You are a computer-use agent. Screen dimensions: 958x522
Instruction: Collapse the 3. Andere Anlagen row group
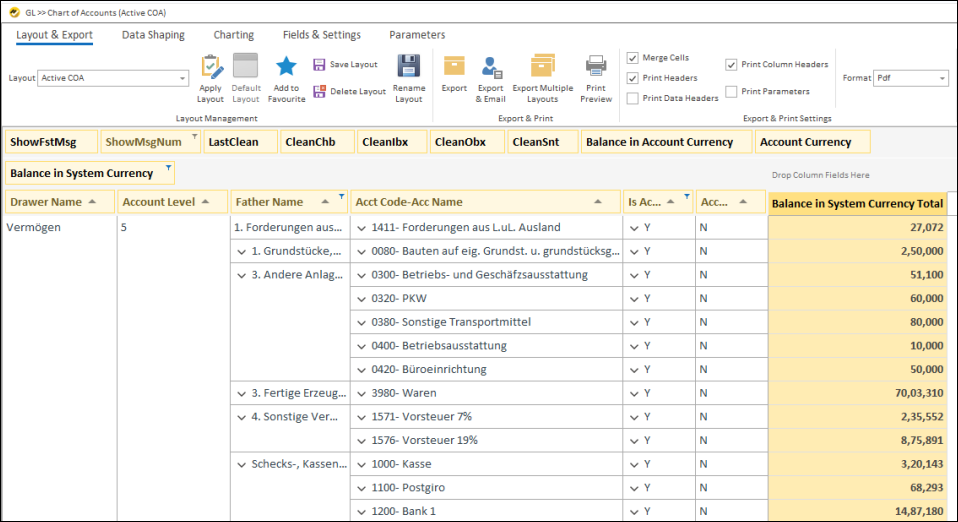[x=241, y=275]
